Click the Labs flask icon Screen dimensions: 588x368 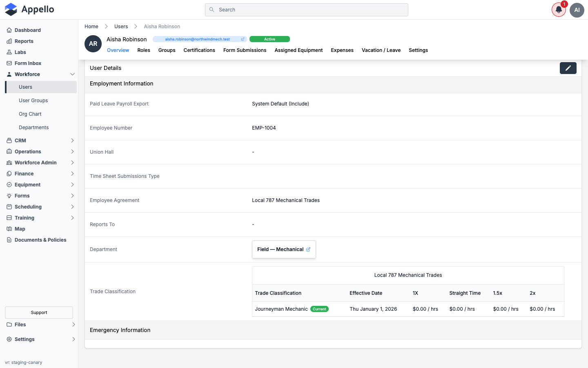(9, 52)
